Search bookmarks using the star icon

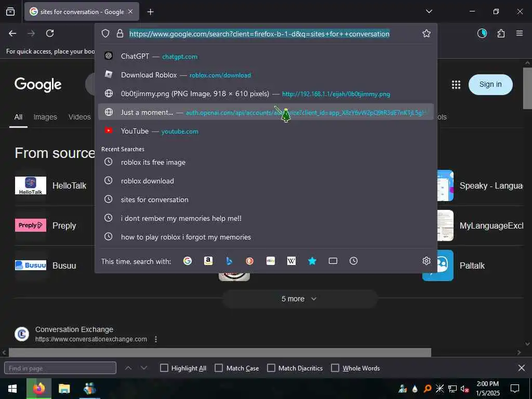pos(312,261)
